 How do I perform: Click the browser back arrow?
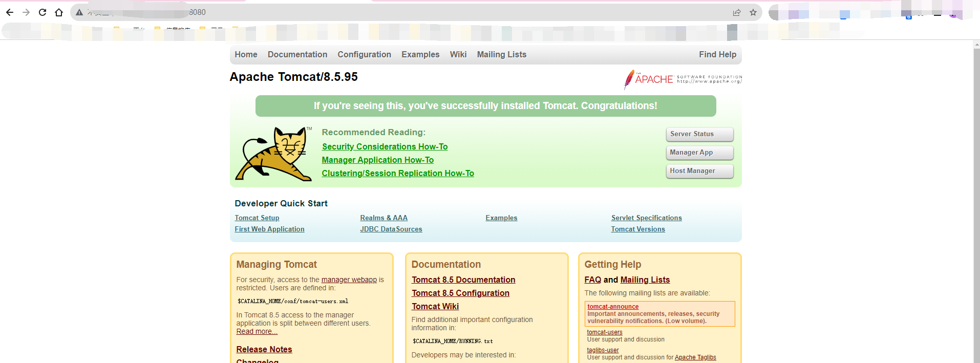pyautogui.click(x=10, y=12)
